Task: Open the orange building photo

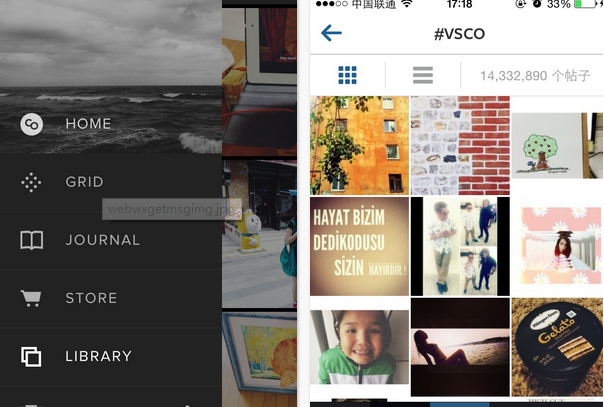Action: tap(359, 146)
